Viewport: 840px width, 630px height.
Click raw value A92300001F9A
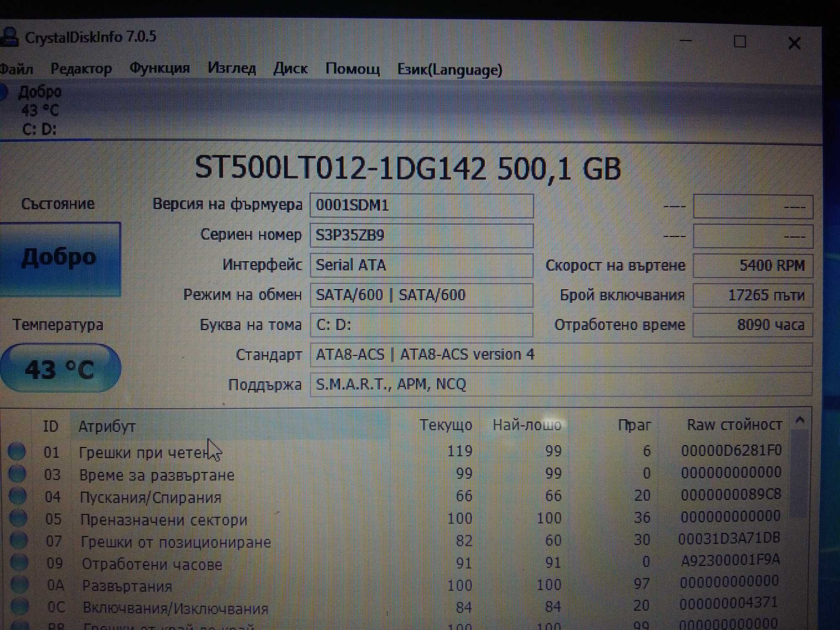tap(730, 560)
